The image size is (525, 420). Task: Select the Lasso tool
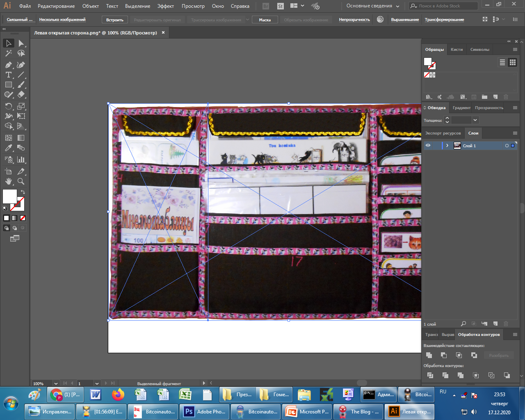(21, 53)
